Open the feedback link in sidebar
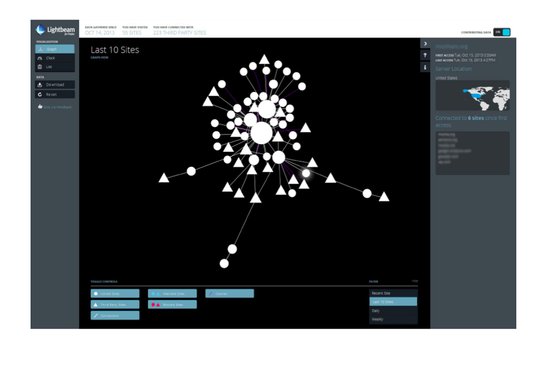 click(55, 107)
